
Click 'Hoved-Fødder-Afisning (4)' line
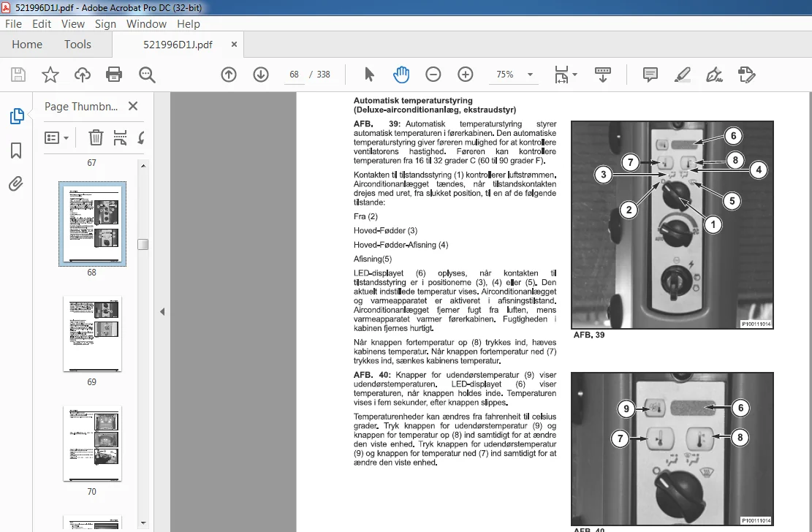point(401,245)
